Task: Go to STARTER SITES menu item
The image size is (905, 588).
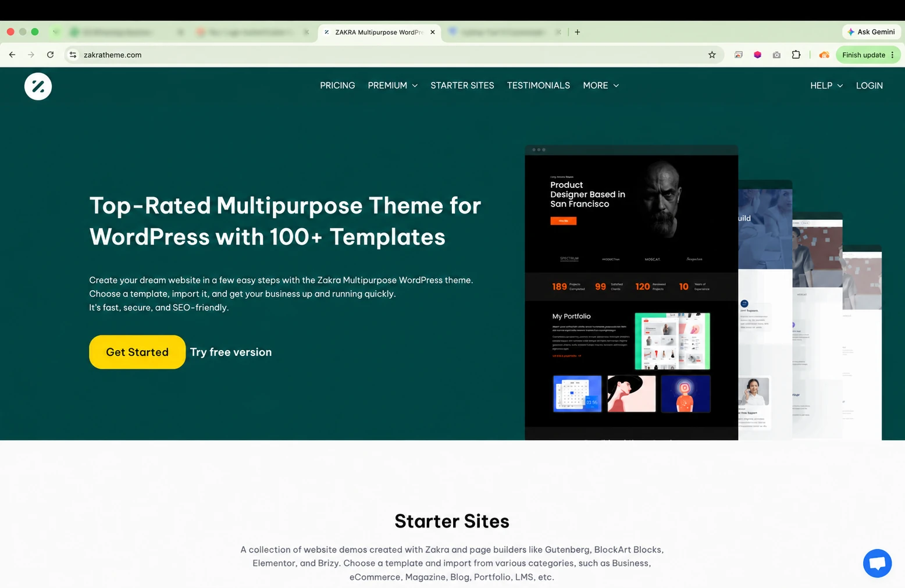Action: tap(462, 85)
